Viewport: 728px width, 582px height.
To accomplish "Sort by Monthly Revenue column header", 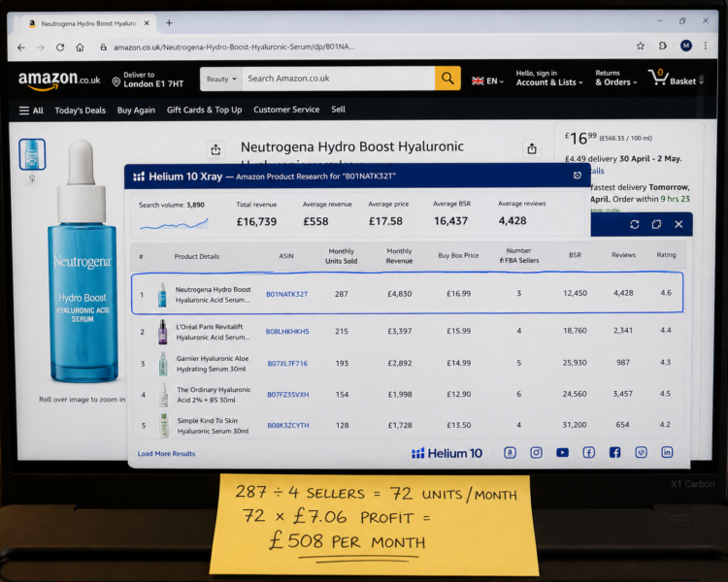I will click(399, 256).
